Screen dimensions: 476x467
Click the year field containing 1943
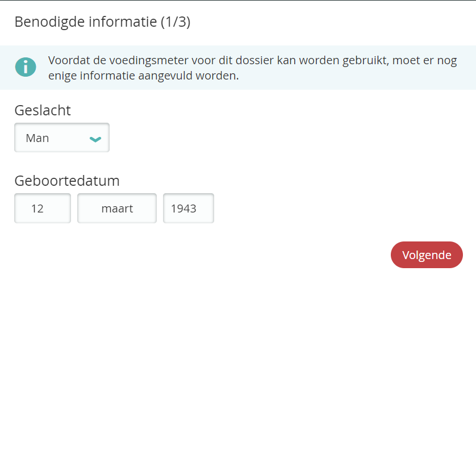coord(189,209)
